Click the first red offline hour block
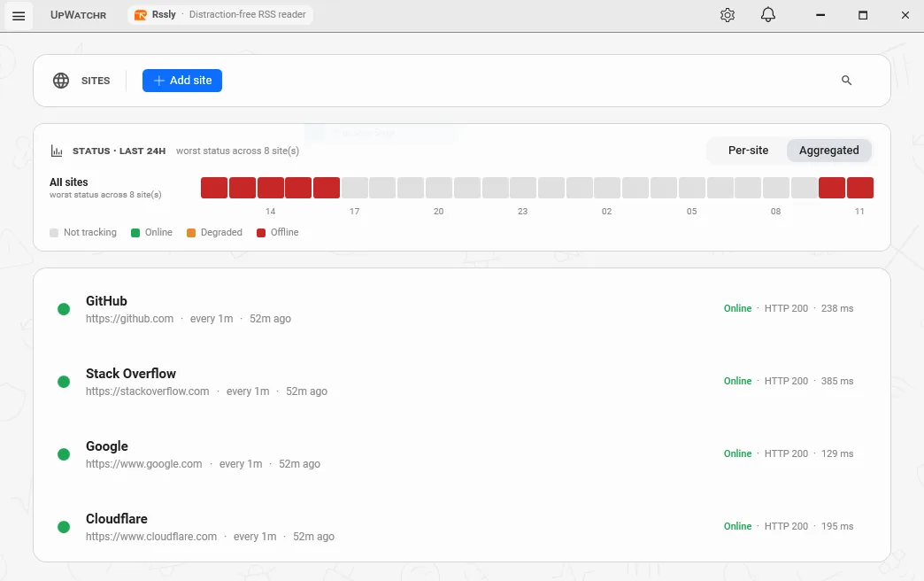 pyautogui.click(x=214, y=188)
